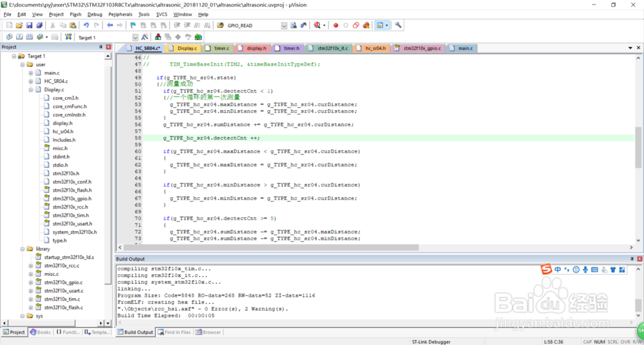644x345 pixels.
Task: Insert a bookmark with the flag icon
Action: pos(133,26)
